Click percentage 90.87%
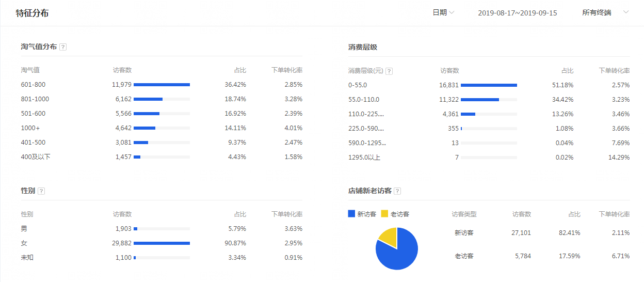 point(235,243)
